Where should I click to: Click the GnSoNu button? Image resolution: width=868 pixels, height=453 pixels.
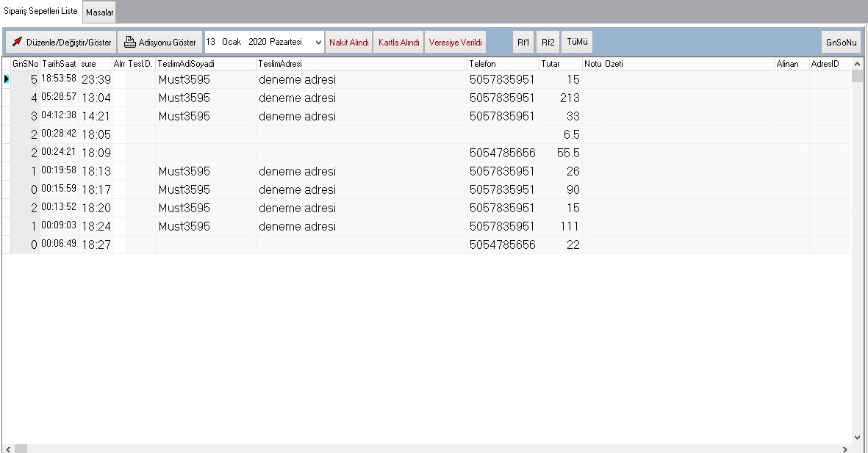(841, 43)
